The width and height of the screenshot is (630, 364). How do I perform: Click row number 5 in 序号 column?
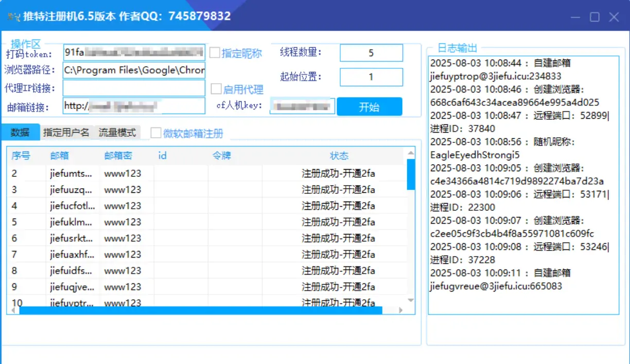click(14, 222)
